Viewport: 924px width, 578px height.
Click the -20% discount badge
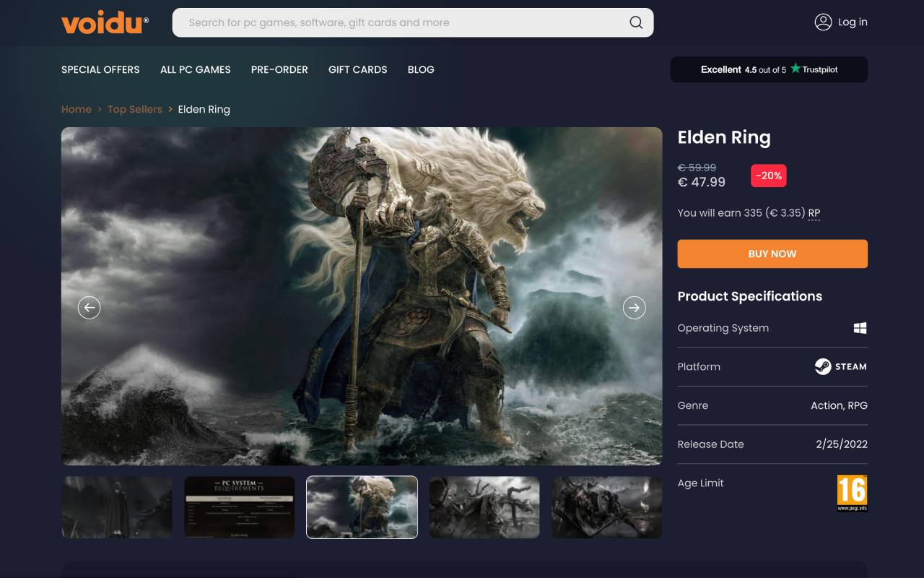click(x=769, y=176)
